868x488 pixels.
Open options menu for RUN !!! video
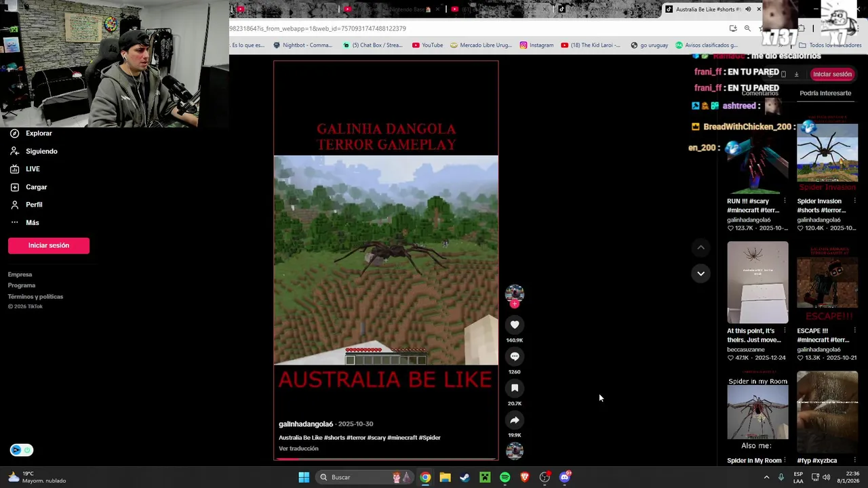[x=785, y=201]
